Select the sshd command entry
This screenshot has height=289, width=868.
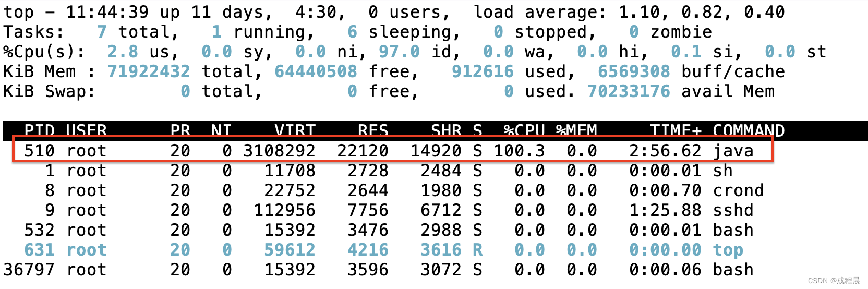tap(733, 210)
